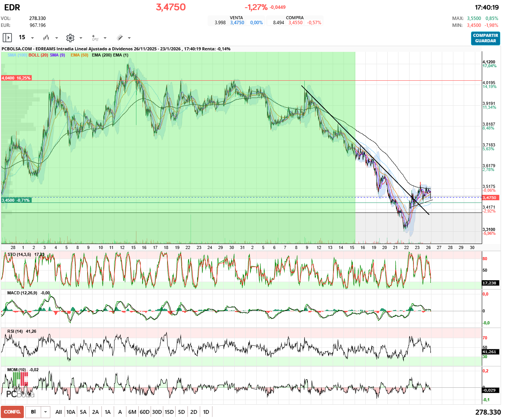Click the red 4,0400 price level tag
This screenshot has height=420, width=506.
point(16,78)
